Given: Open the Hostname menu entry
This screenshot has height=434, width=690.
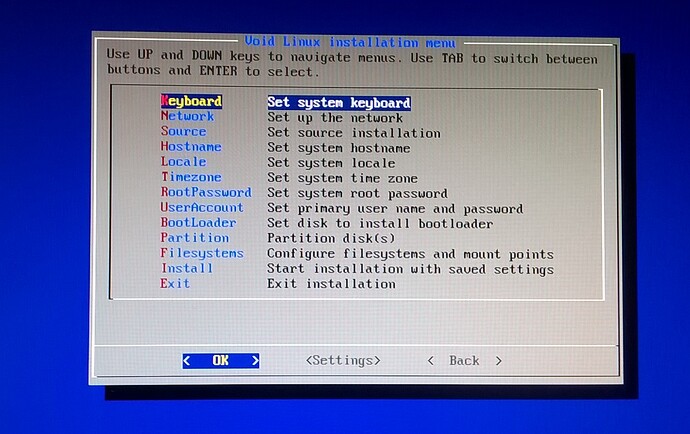Looking at the screenshot, I should tap(191, 146).
